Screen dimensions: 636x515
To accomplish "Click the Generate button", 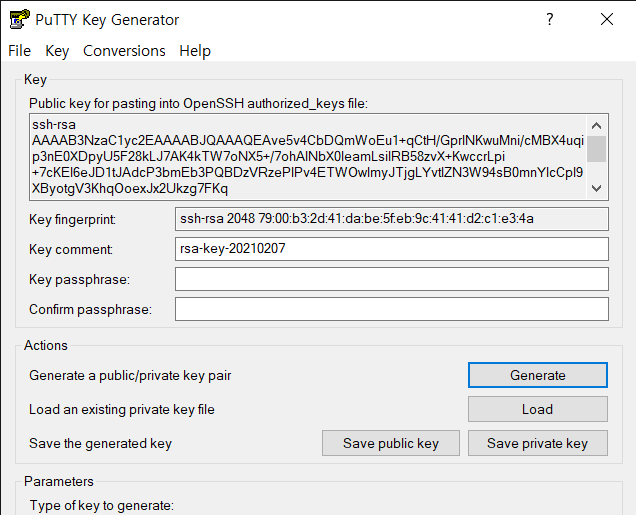I will tap(538, 375).
